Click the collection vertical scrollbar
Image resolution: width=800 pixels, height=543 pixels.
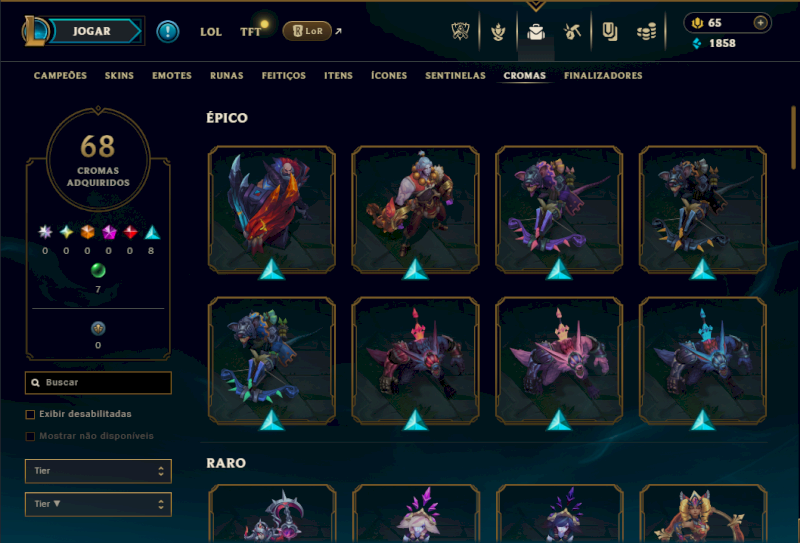[x=793, y=137]
